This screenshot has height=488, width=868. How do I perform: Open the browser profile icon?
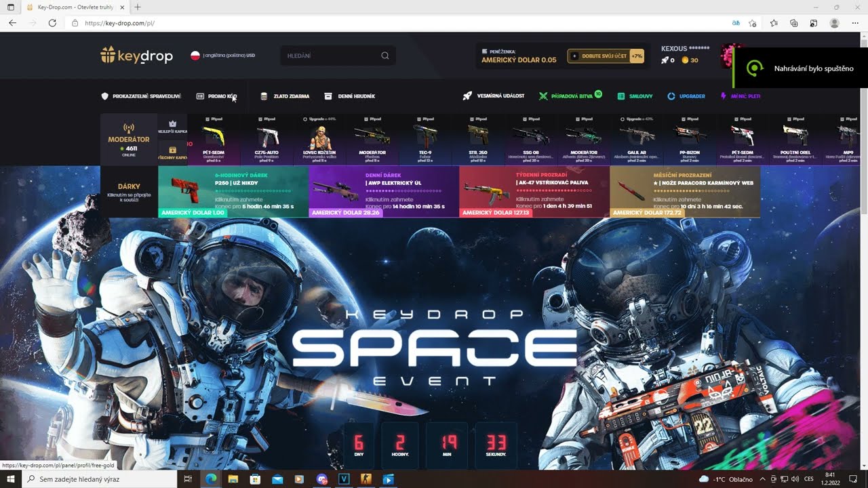click(835, 23)
